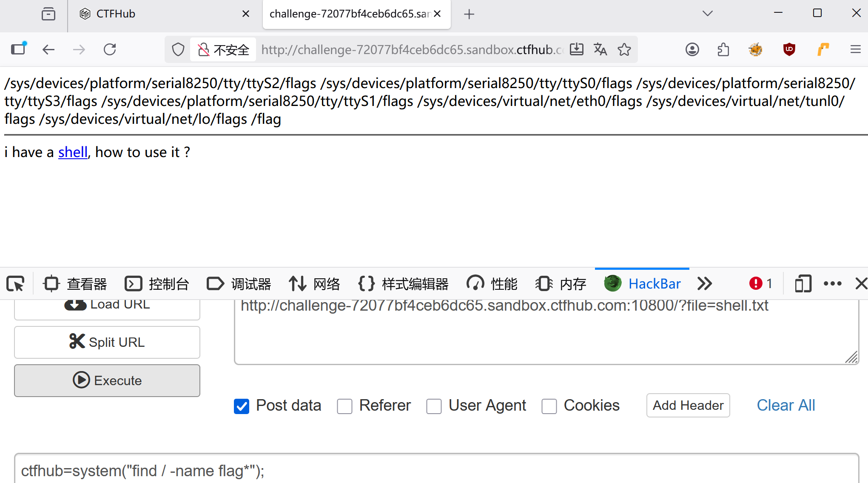Image resolution: width=868 pixels, height=483 pixels.
Task: Bookmark this page with star icon
Action: point(624,50)
